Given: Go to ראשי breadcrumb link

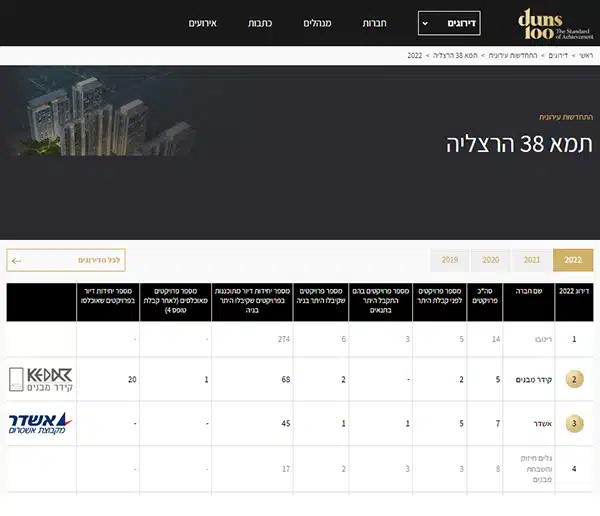Looking at the screenshot, I should tap(586, 56).
